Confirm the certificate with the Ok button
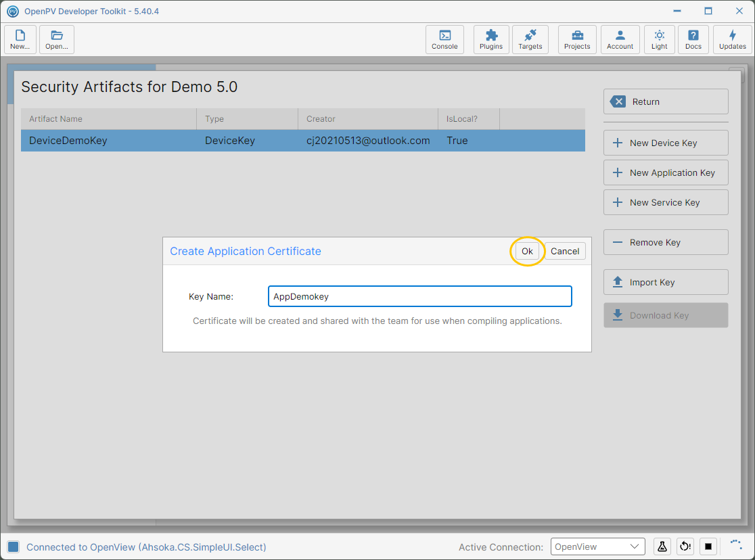This screenshot has height=560, width=755. 527,251
